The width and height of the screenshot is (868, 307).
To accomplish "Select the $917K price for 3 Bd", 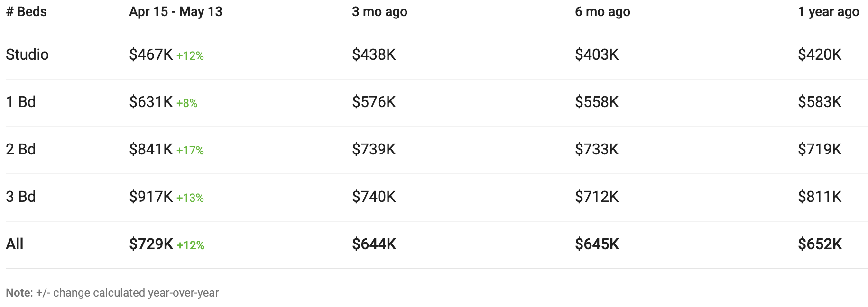I will pyautogui.click(x=151, y=197).
